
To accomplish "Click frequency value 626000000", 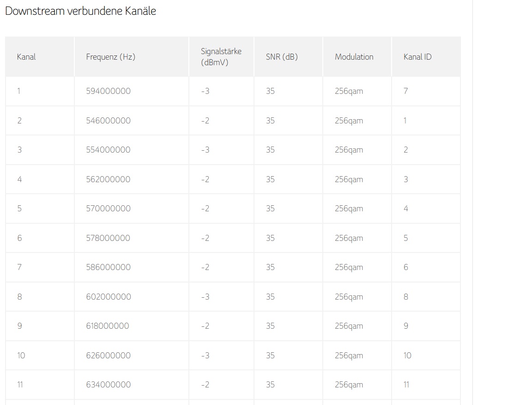I will coord(108,356).
